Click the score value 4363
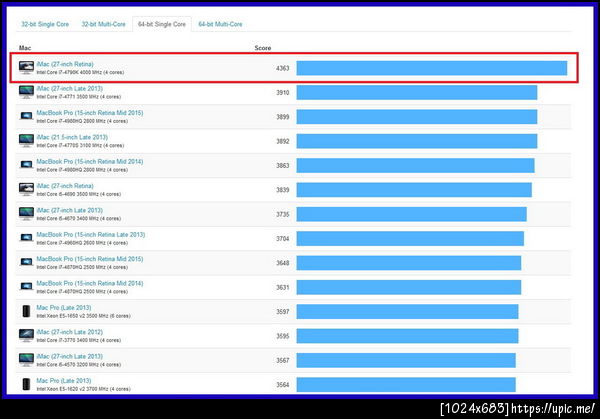Viewport: 600px width, 419px height. pos(283,68)
